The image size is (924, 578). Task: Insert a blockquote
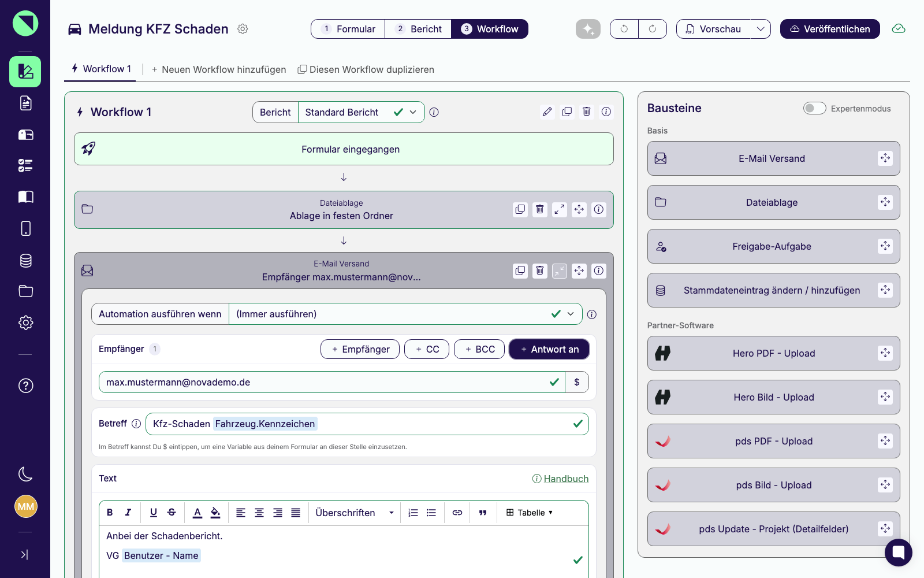click(x=483, y=513)
